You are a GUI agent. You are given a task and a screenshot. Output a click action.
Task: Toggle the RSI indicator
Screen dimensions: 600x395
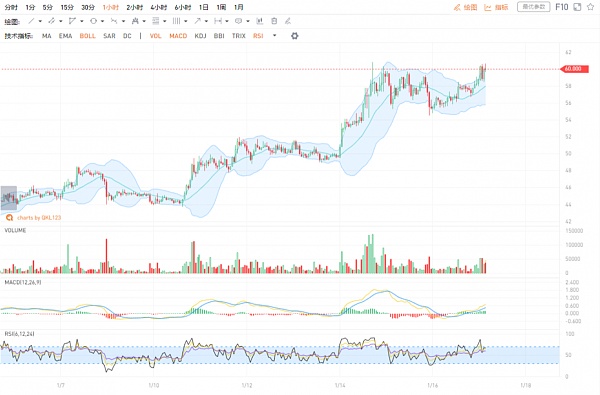pyautogui.click(x=258, y=36)
